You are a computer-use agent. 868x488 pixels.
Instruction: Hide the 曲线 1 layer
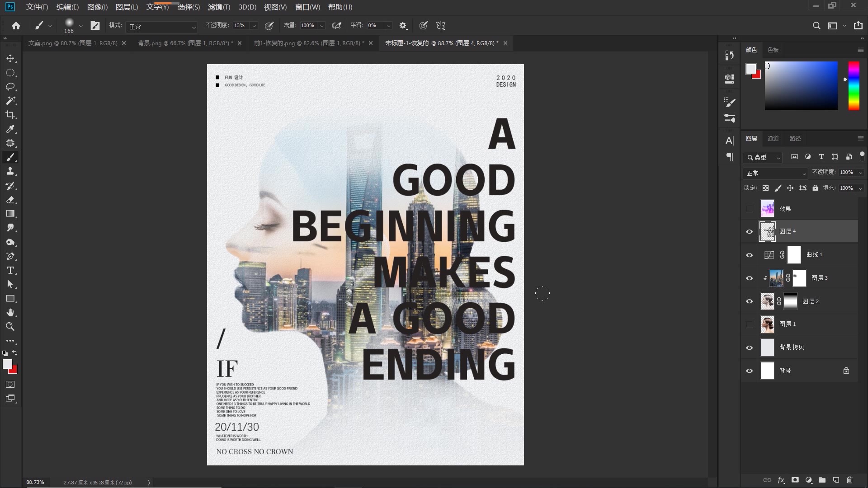click(x=749, y=255)
